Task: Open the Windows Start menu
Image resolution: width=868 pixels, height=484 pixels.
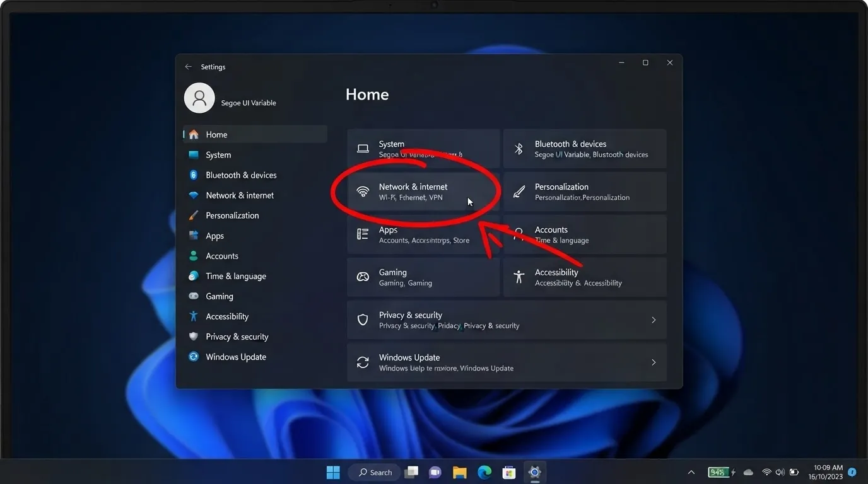Action: [x=333, y=472]
